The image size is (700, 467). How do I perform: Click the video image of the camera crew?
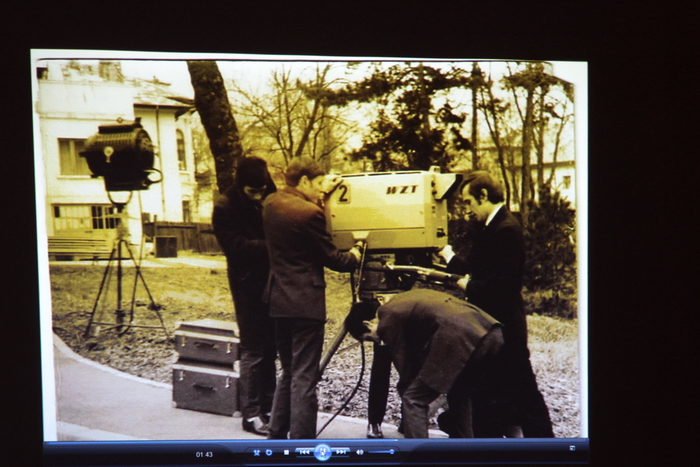[309, 245]
